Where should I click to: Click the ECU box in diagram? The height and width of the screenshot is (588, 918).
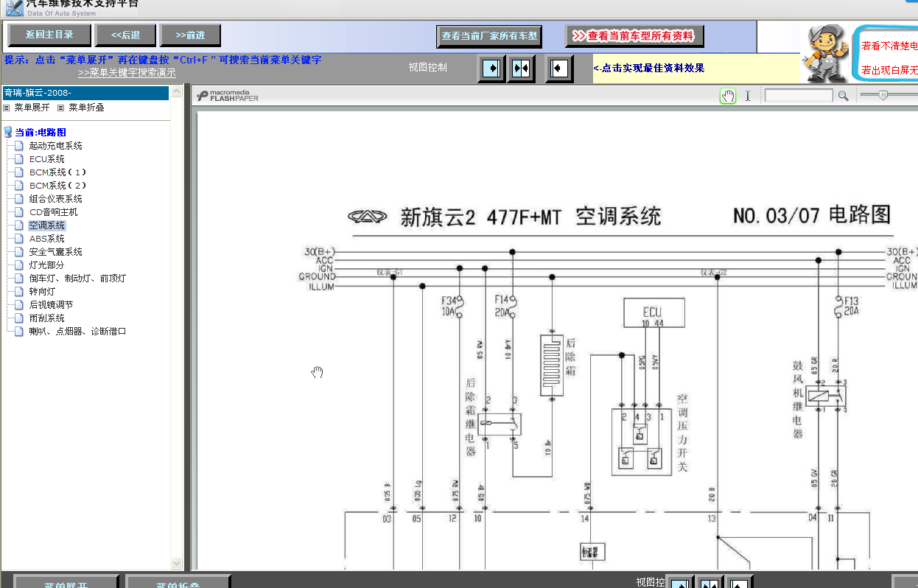coord(653,312)
